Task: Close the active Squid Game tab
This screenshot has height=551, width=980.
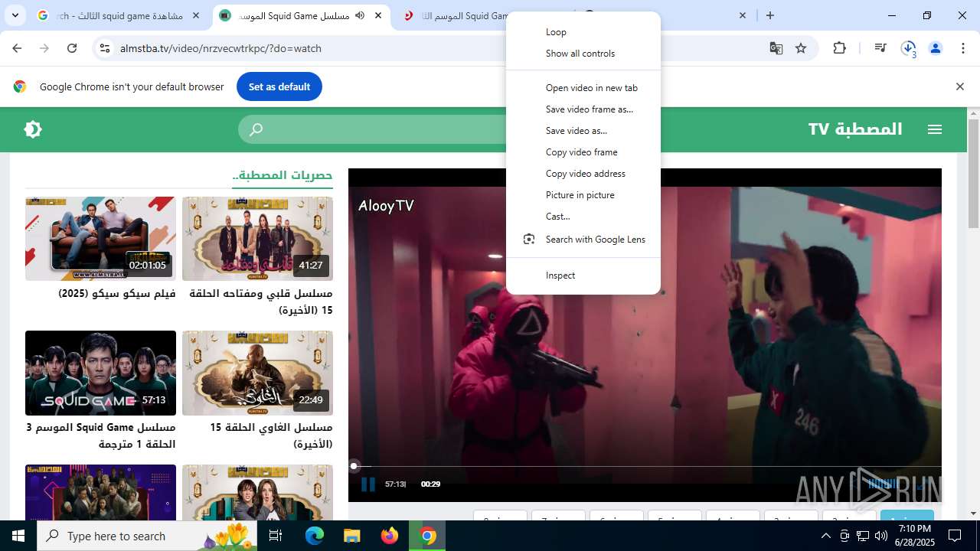Action: (378, 15)
